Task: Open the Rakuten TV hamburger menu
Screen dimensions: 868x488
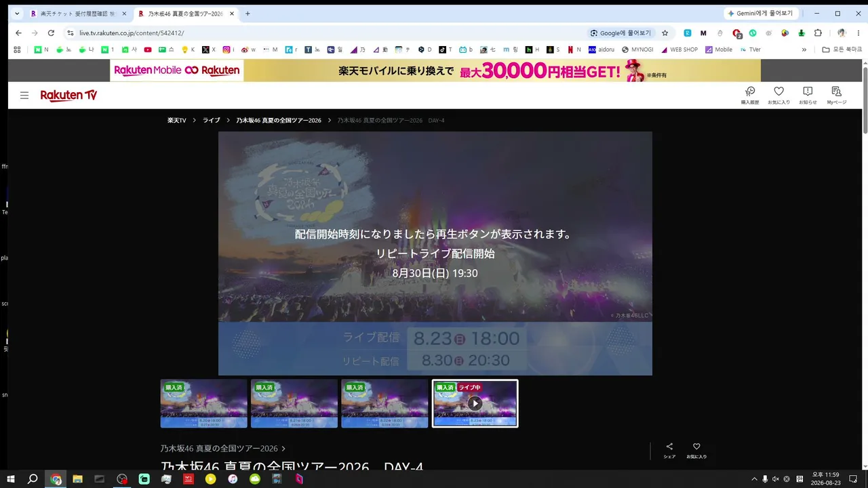Action: click(x=24, y=96)
